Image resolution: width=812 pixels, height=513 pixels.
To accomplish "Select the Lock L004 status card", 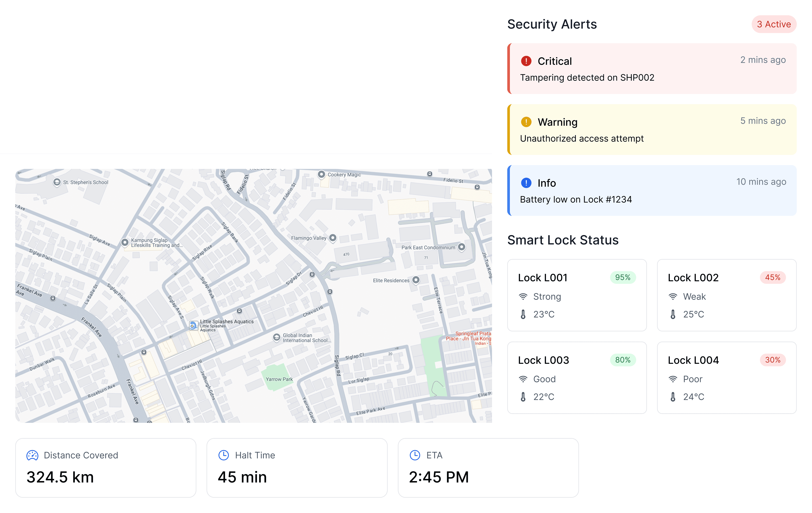I will click(x=727, y=378).
